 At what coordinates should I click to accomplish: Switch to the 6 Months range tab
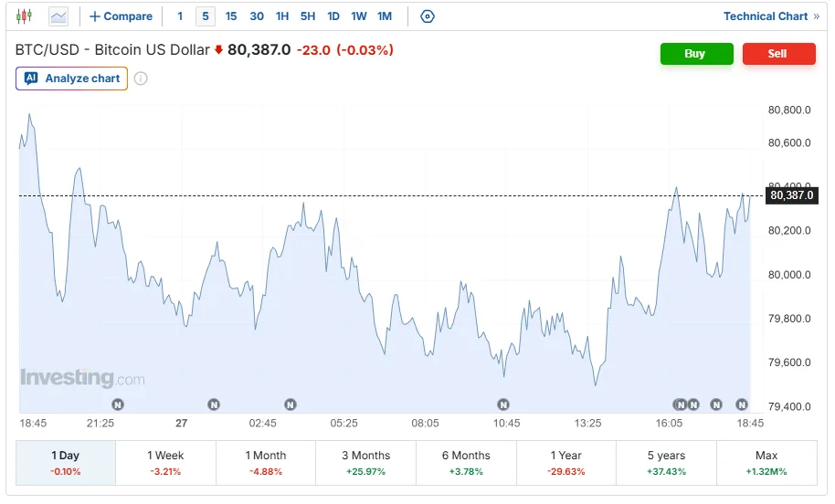(x=466, y=463)
